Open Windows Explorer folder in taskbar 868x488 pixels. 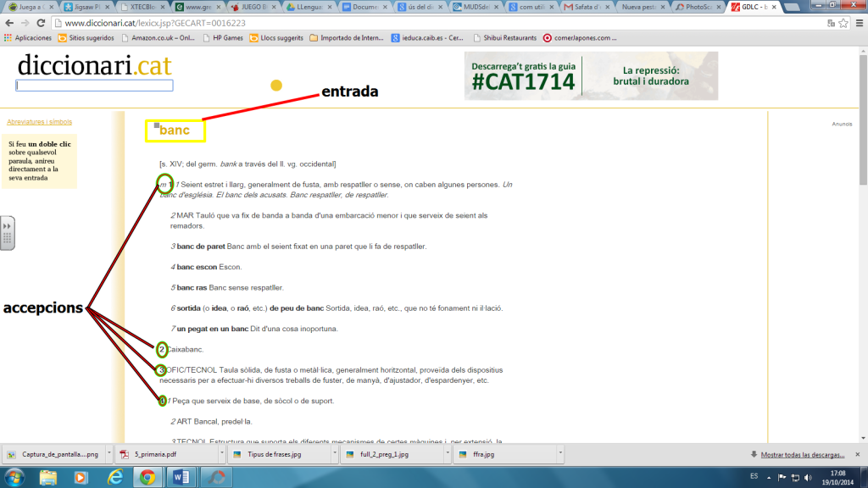pyautogui.click(x=48, y=478)
